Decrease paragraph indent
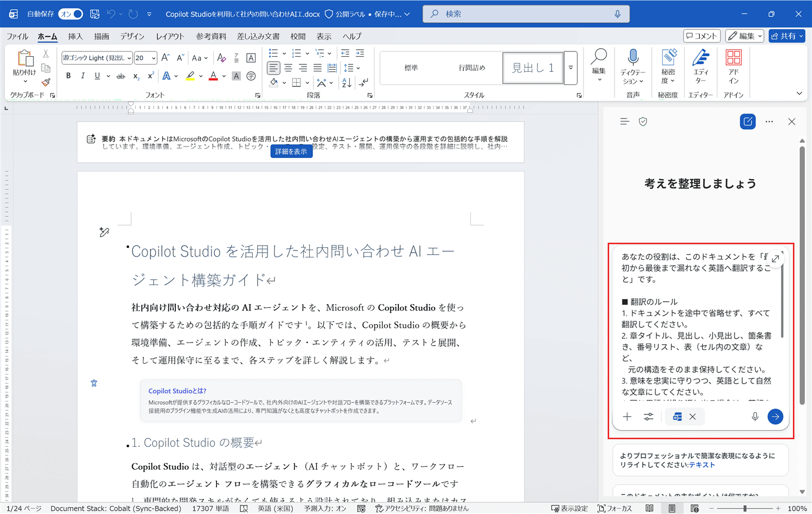 pyautogui.click(x=345, y=53)
